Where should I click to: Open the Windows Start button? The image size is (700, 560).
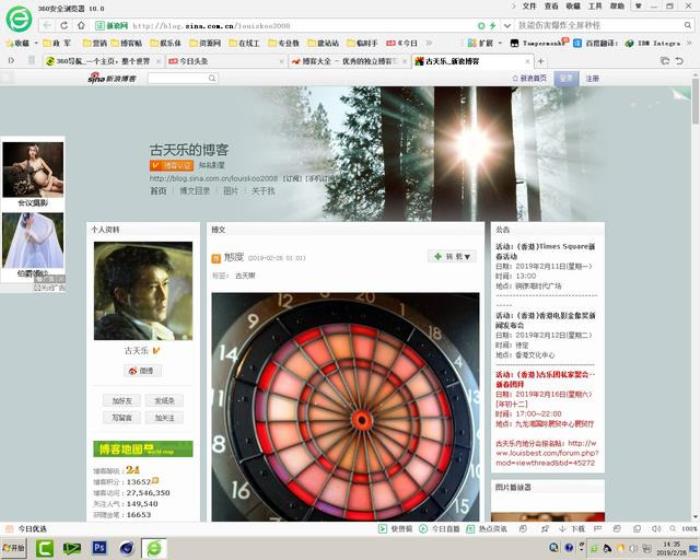[x=14, y=548]
